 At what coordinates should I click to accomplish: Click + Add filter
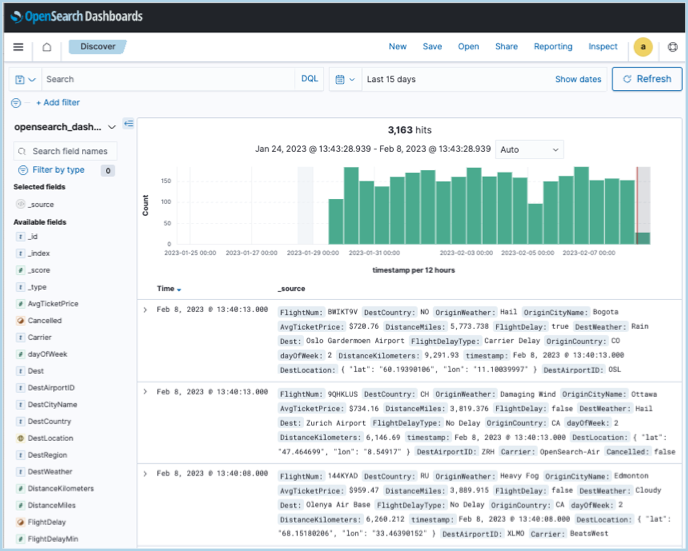click(58, 103)
